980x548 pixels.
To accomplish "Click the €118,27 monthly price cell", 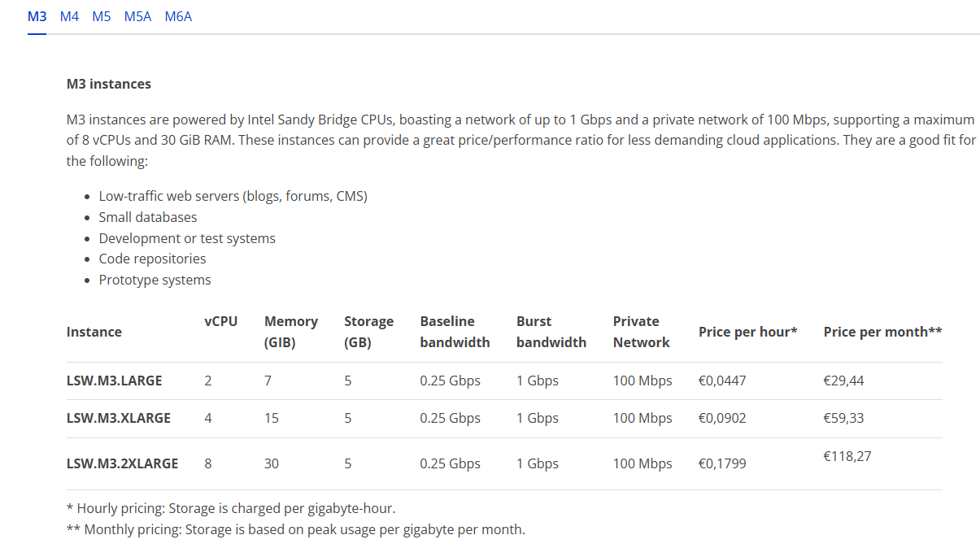I will pos(847,456).
